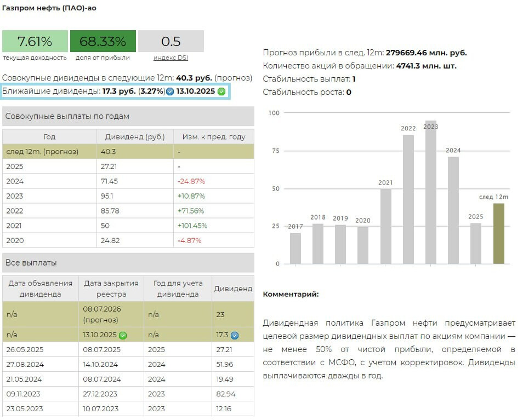Click the Дивиденд (руб.) column header
Viewport: 523px width, 420px height.
point(135,137)
